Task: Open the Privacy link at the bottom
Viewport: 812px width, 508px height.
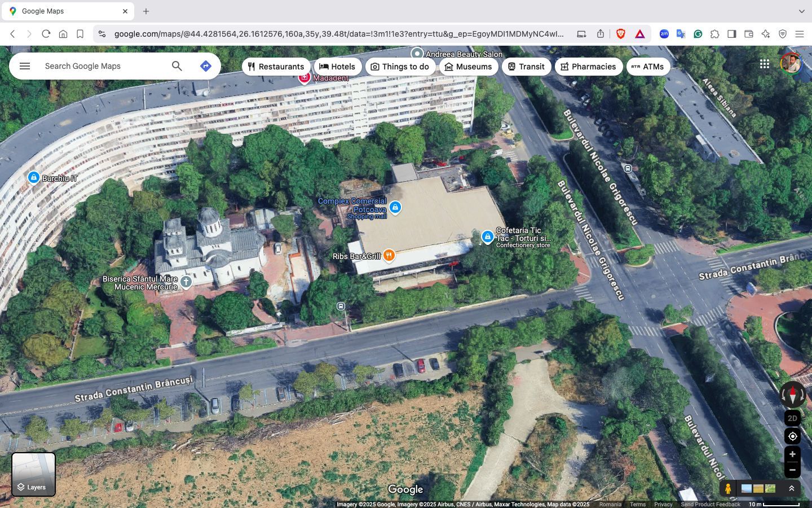Action: [x=663, y=504]
